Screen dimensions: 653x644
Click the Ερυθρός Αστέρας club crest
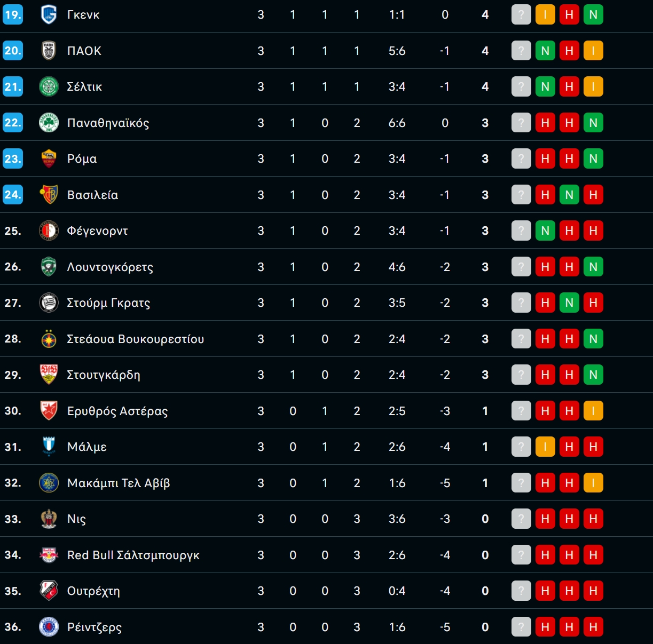pyautogui.click(x=49, y=411)
